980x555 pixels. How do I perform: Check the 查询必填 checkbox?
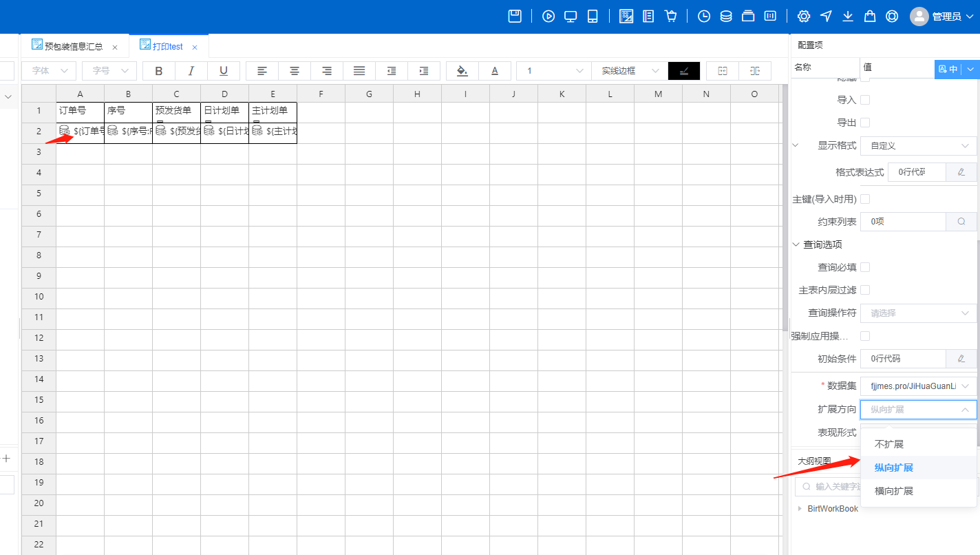tap(865, 267)
